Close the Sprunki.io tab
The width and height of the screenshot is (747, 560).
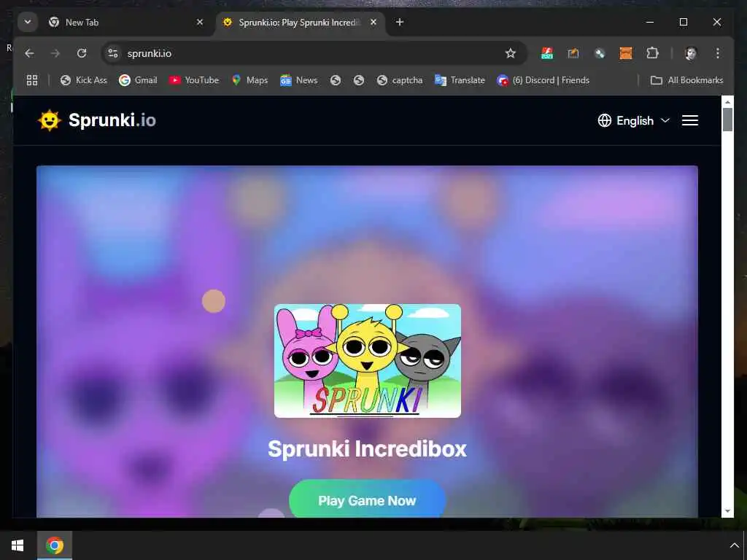click(373, 23)
